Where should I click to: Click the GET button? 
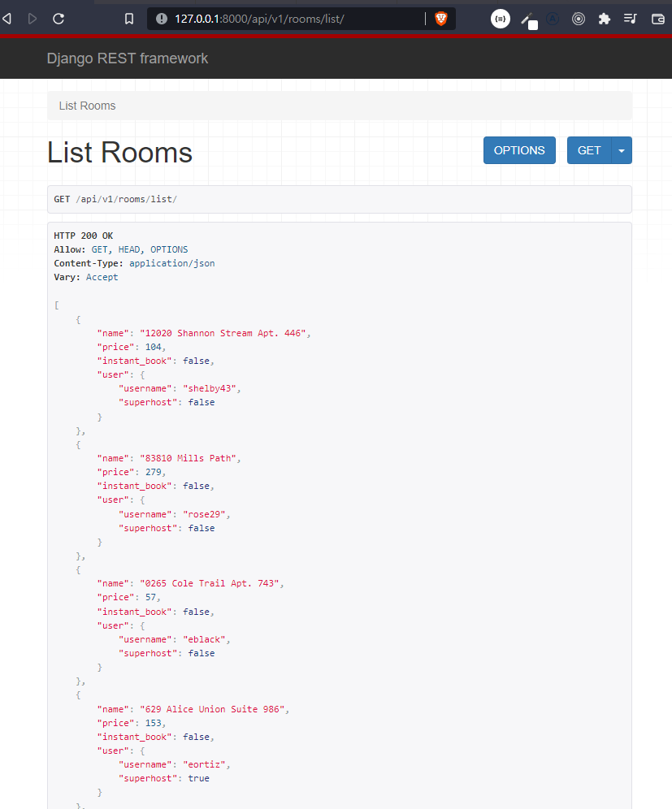(589, 150)
